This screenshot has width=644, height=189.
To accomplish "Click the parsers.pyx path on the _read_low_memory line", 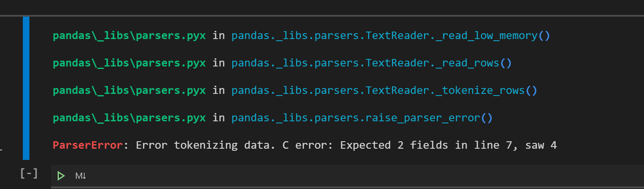I will pos(129,36).
